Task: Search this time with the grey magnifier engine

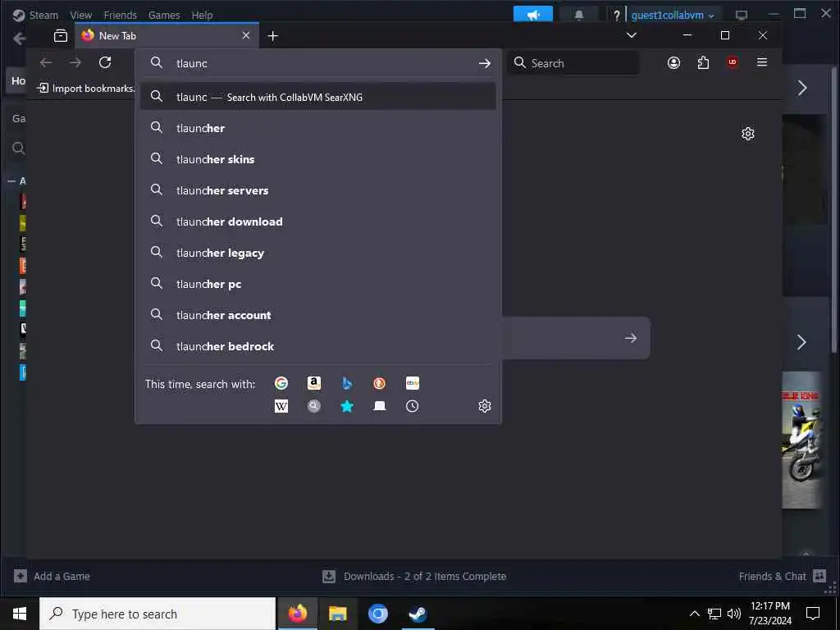Action: (314, 406)
